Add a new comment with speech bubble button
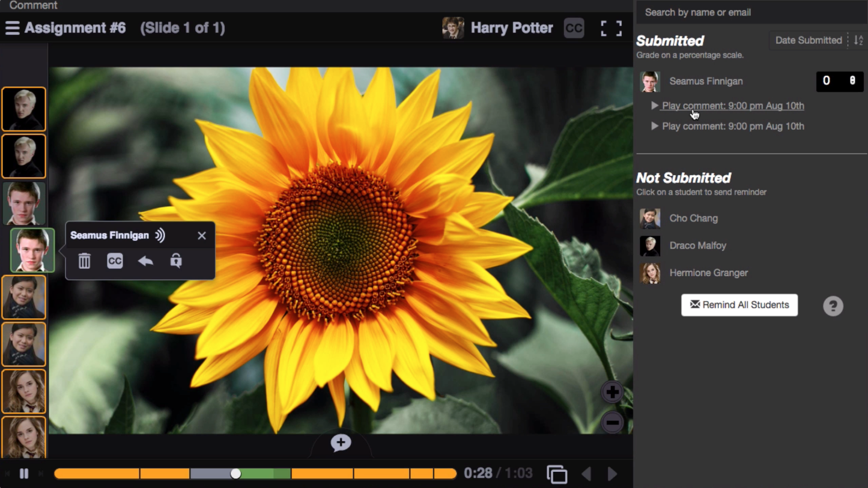The height and width of the screenshot is (488, 868). tap(341, 443)
